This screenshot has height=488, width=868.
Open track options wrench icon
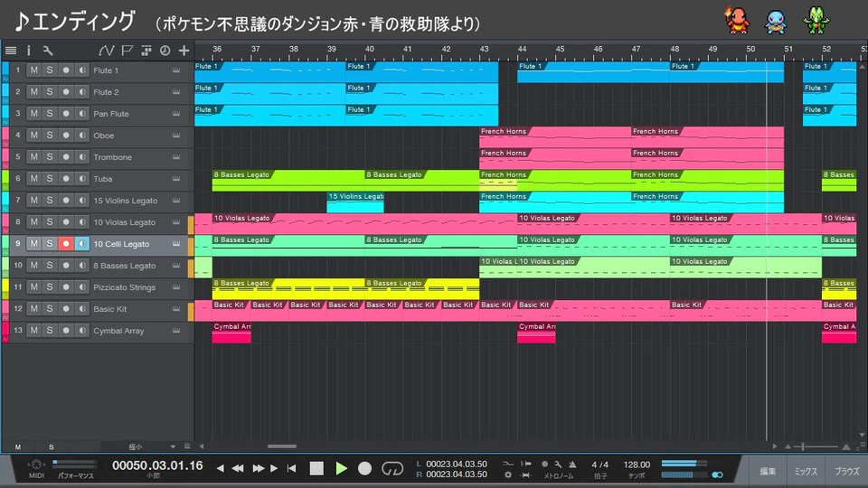click(48, 51)
